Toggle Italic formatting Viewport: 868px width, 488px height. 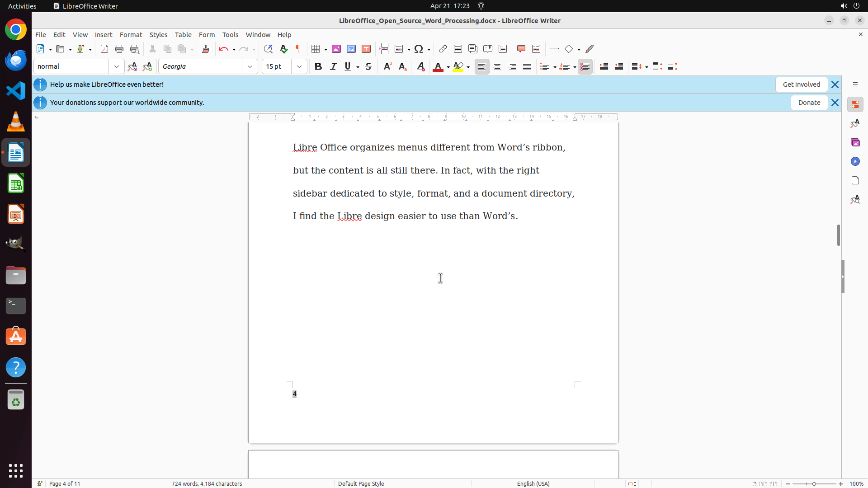coord(333,66)
